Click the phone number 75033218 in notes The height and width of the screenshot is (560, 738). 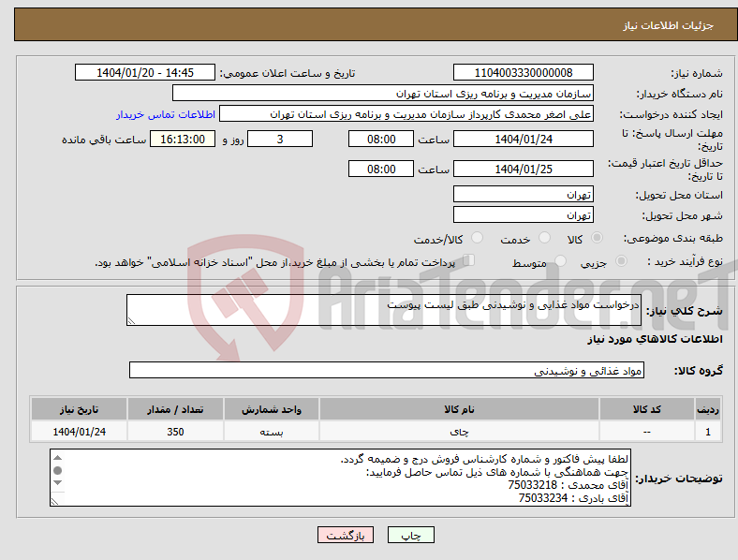coord(532,485)
